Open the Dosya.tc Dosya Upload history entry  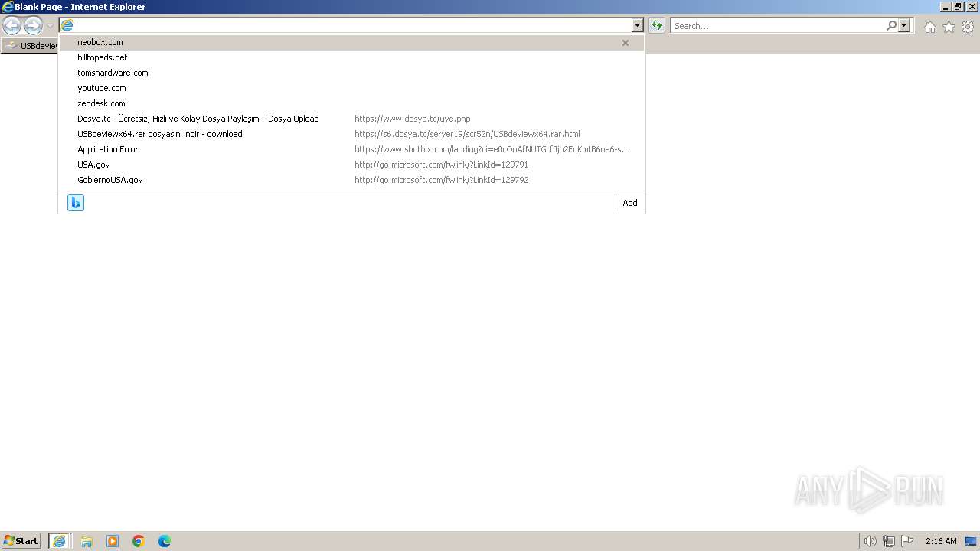(x=351, y=119)
